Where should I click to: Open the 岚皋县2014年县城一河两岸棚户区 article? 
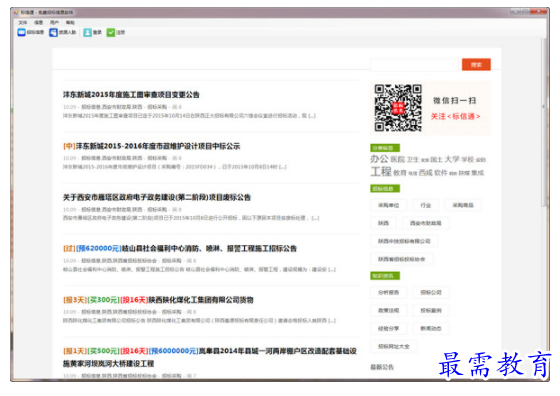pos(210,357)
